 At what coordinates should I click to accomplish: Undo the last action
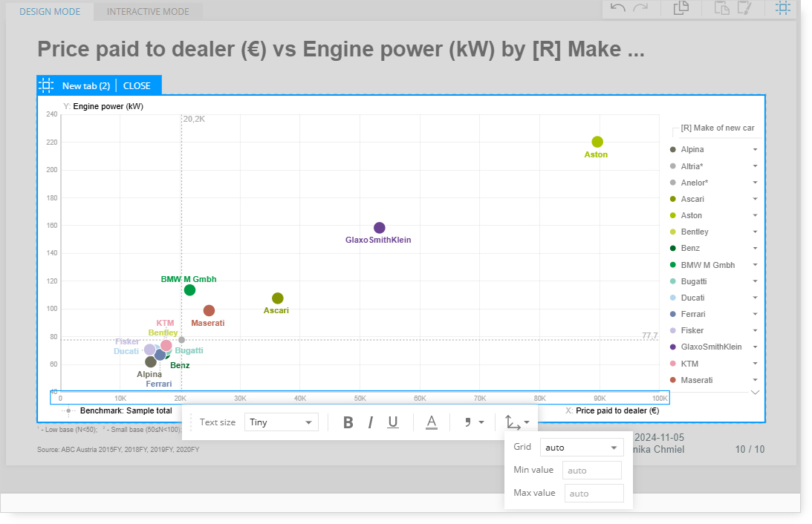618,7
